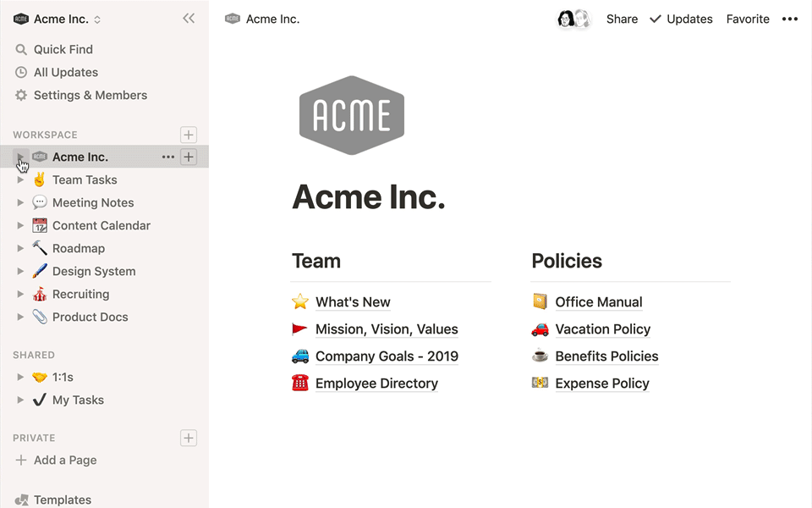Open the Employee Directory page link
This screenshot has height=508, width=812.
[x=376, y=384]
